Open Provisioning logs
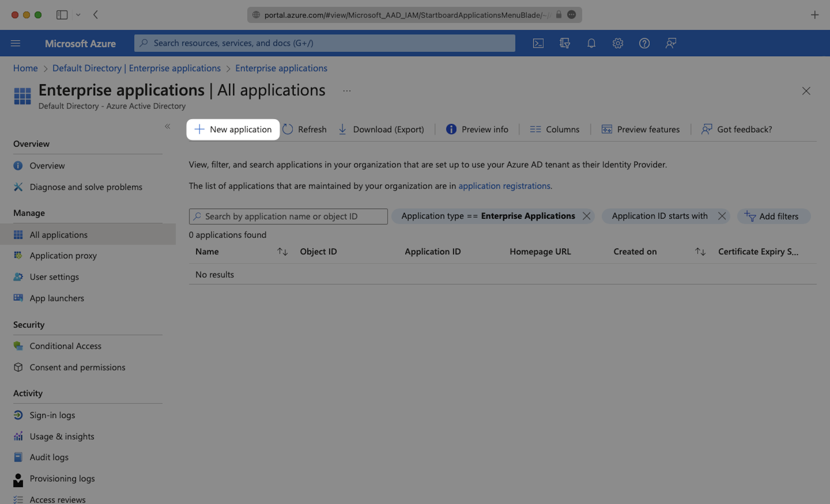 click(x=62, y=479)
